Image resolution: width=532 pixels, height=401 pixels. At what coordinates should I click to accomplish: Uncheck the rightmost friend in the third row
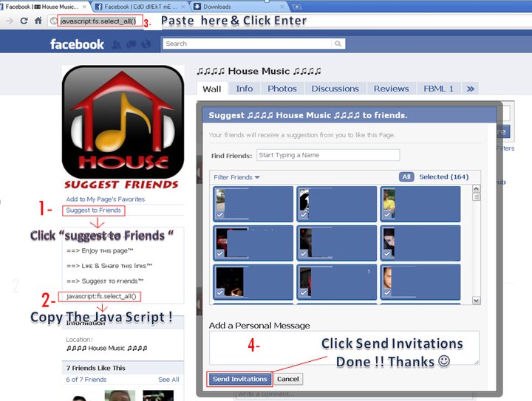click(420, 282)
